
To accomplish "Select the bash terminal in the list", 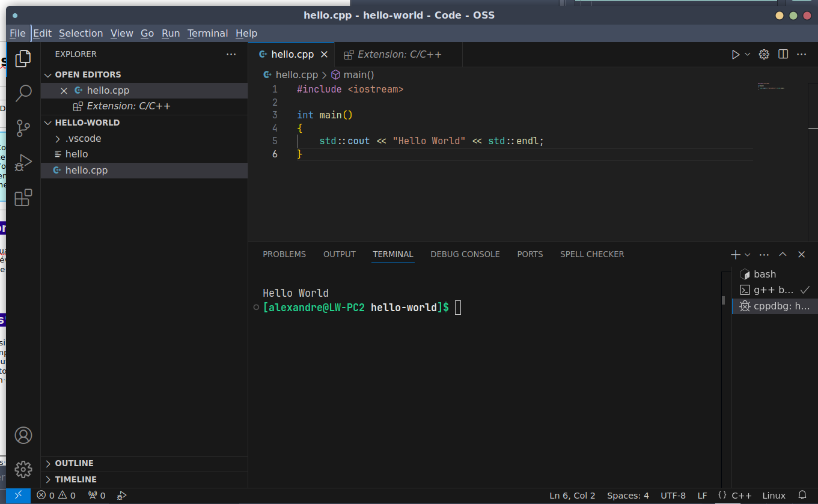I will (765, 274).
